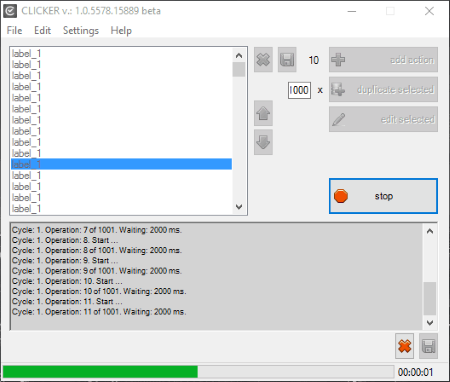Click the green progress bar

point(198,372)
